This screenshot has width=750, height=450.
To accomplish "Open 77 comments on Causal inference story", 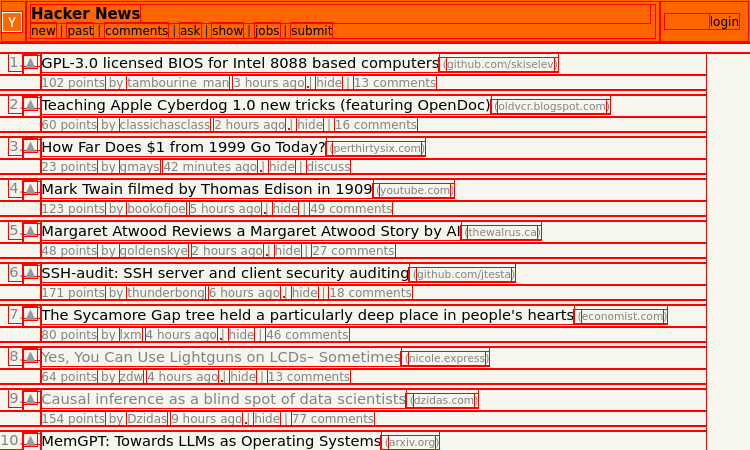I will 332,419.
